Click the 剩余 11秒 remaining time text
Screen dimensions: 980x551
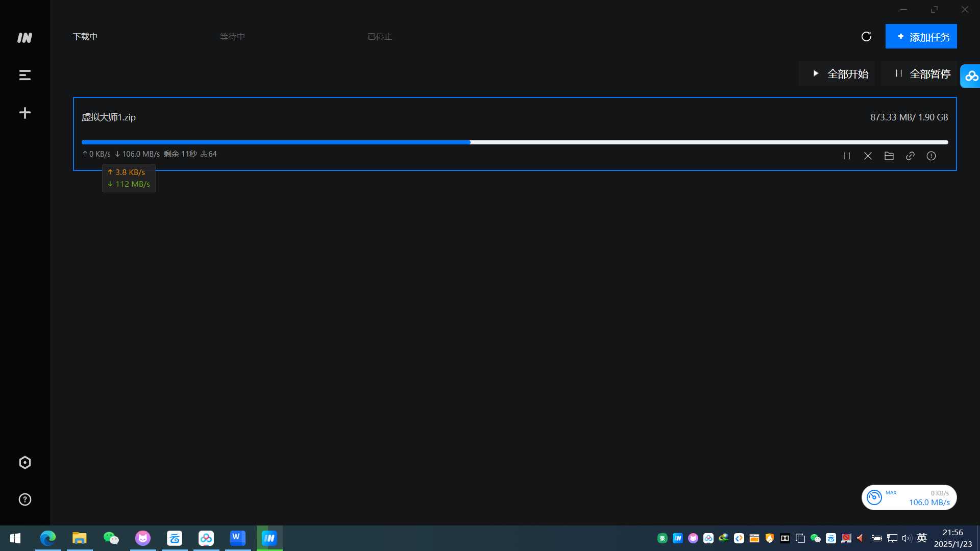pyautogui.click(x=180, y=154)
